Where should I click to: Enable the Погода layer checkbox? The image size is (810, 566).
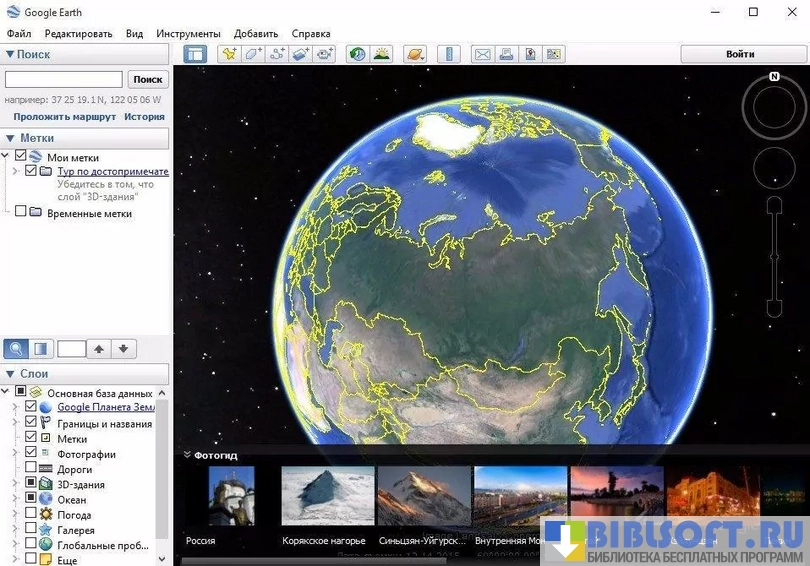(x=31, y=514)
